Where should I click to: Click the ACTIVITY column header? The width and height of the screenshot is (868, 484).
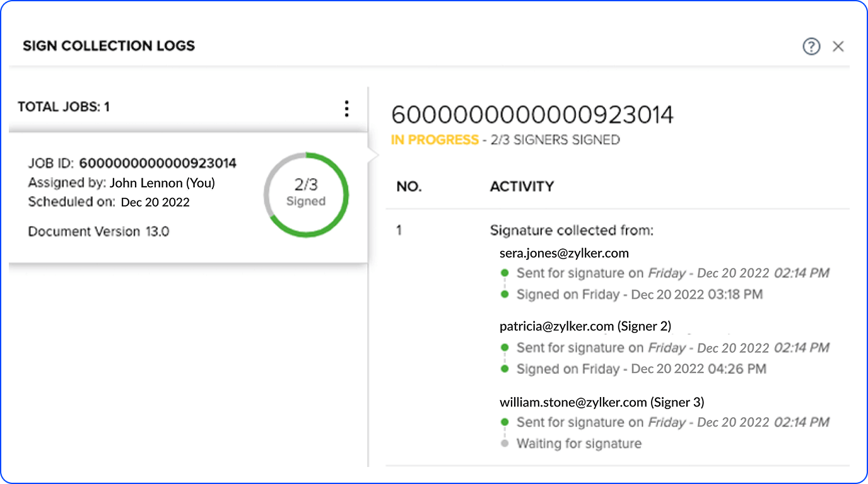[x=522, y=187]
